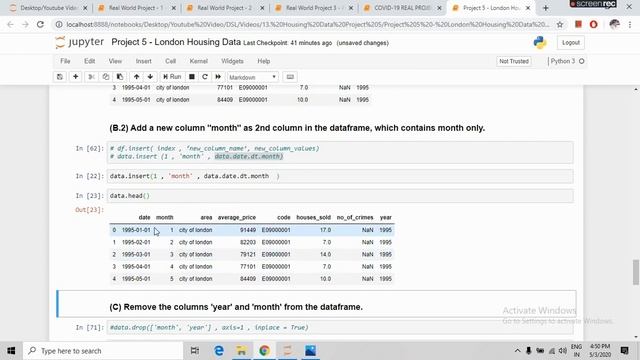
Task: Cut selected cells with the scissors icon
Action: (91, 77)
